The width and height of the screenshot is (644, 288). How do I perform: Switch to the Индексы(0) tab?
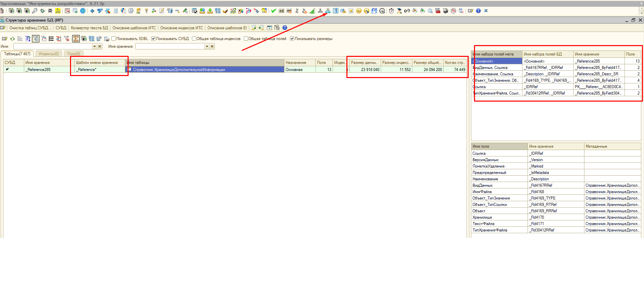click(x=49, y=54)
